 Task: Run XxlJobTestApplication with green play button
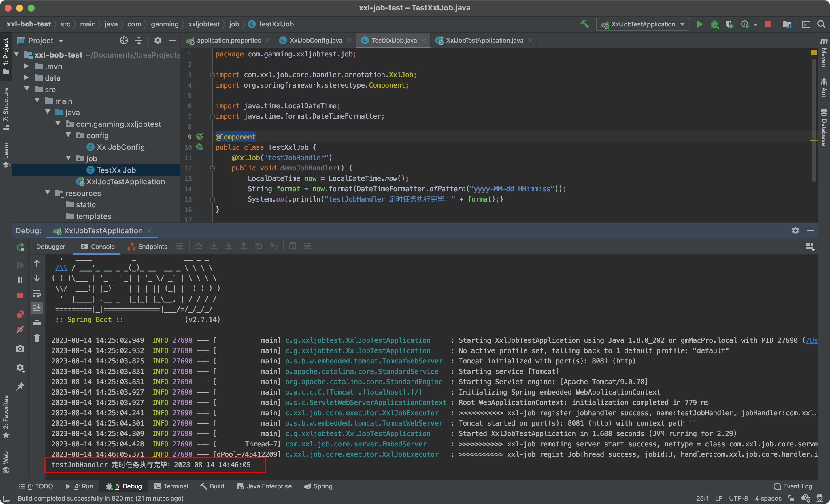coord(700,24)
